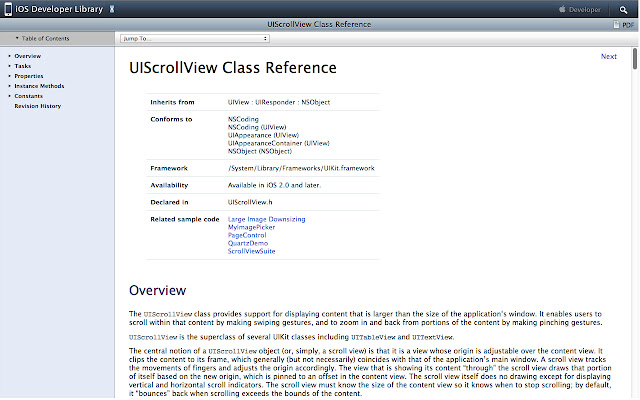Open ScrollViewSuite sample code link
The width and height of the screenshot is (640, 400).
pos(251,251)
